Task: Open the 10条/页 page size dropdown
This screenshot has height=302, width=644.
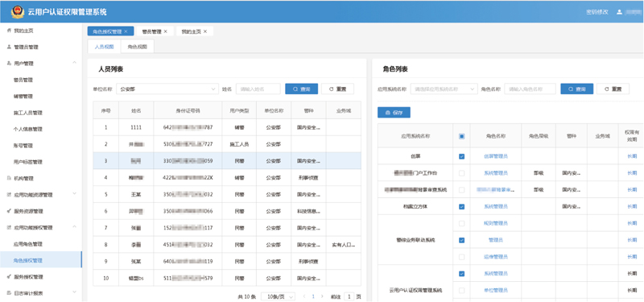Action: [x=279, y=296]
